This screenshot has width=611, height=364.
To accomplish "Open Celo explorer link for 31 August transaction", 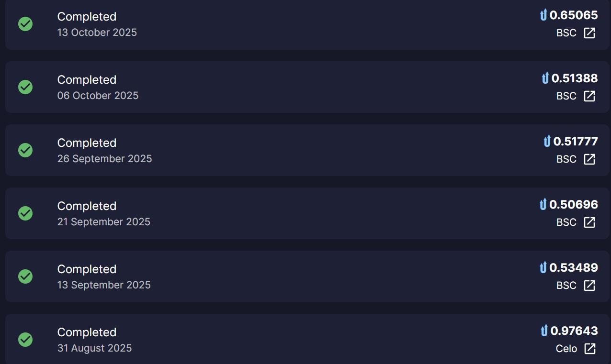I will [x=590, y=349].
